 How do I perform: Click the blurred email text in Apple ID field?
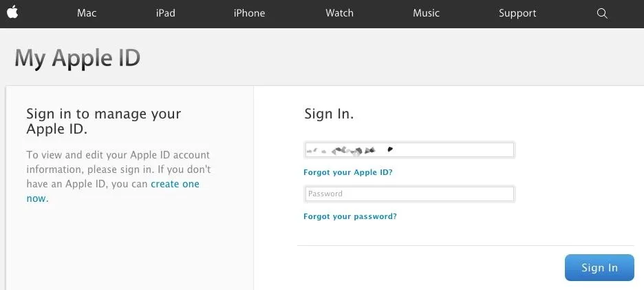(x=350, y=149)
